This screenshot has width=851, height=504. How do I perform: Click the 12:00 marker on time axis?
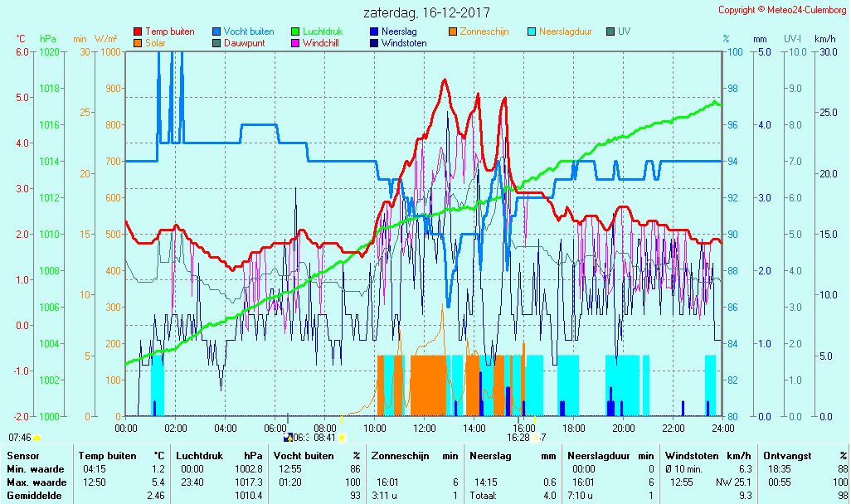point(425,428)
